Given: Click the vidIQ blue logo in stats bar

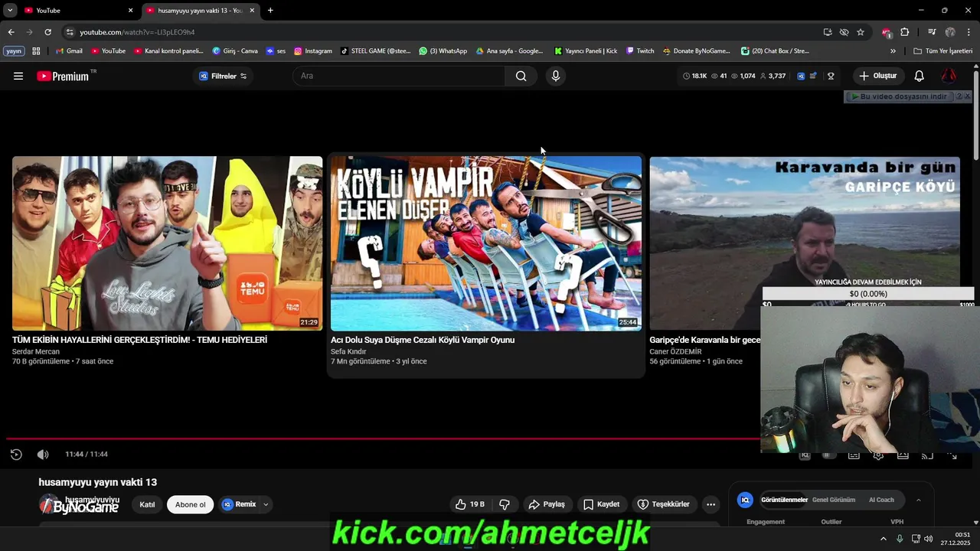Looking at the screenshot, I should [x=801, y=76].
